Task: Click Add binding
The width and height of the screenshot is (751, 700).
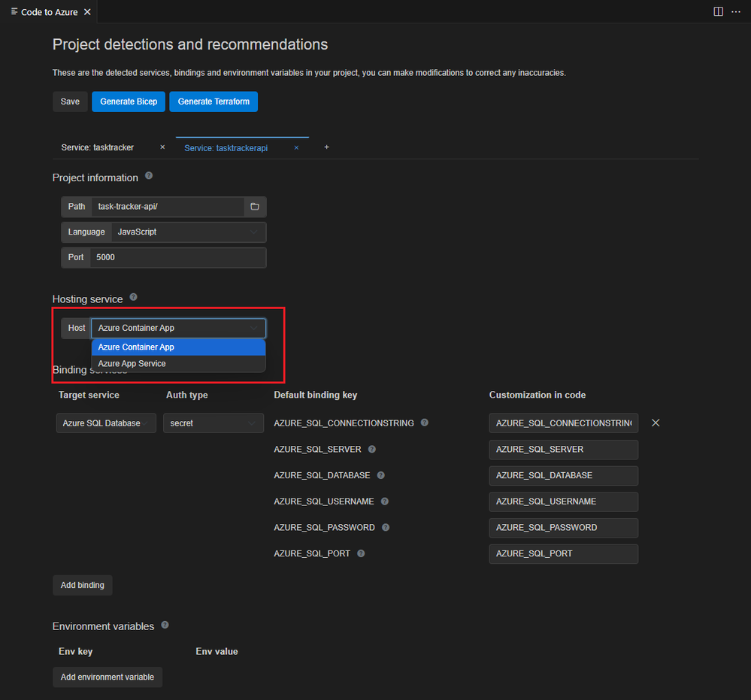Action: (83, 585)
